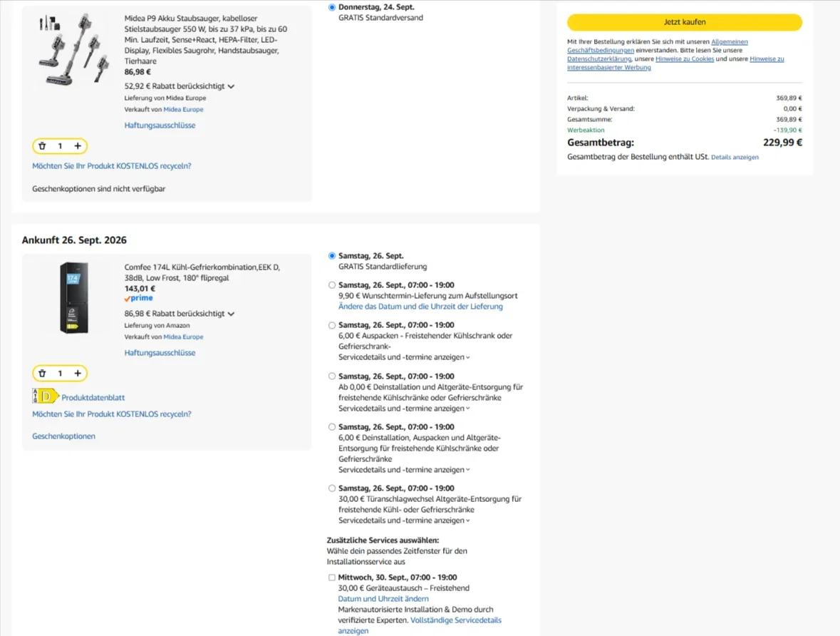Click the fridge quantity value 1
Screen dimensions: 840x636
pyautogui.click(x=60, y=373)
